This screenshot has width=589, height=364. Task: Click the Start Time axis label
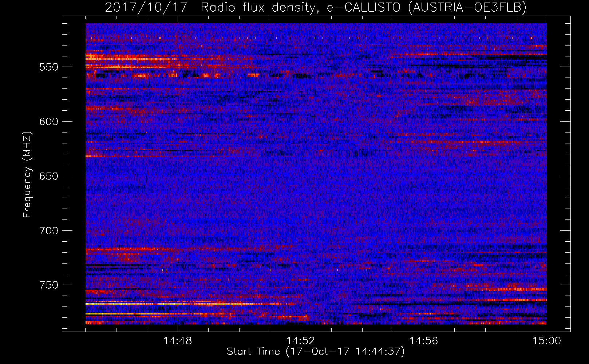(x=316, y=352)
